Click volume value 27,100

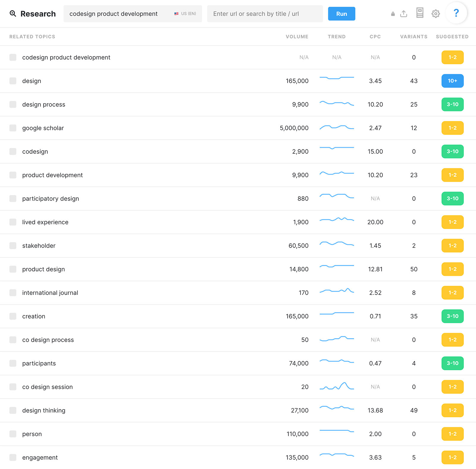[x=300, y=410]
